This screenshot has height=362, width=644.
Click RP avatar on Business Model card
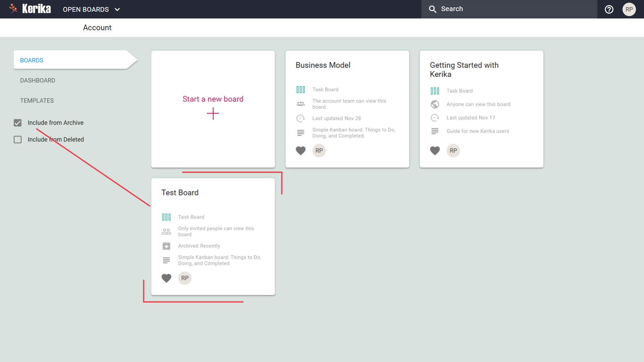(319, 151)
